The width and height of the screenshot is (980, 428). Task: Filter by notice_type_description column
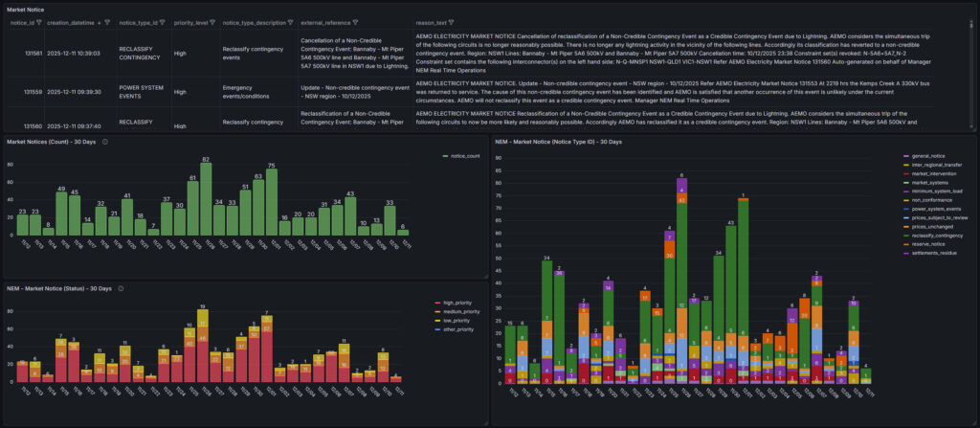[x=290, y=22]
